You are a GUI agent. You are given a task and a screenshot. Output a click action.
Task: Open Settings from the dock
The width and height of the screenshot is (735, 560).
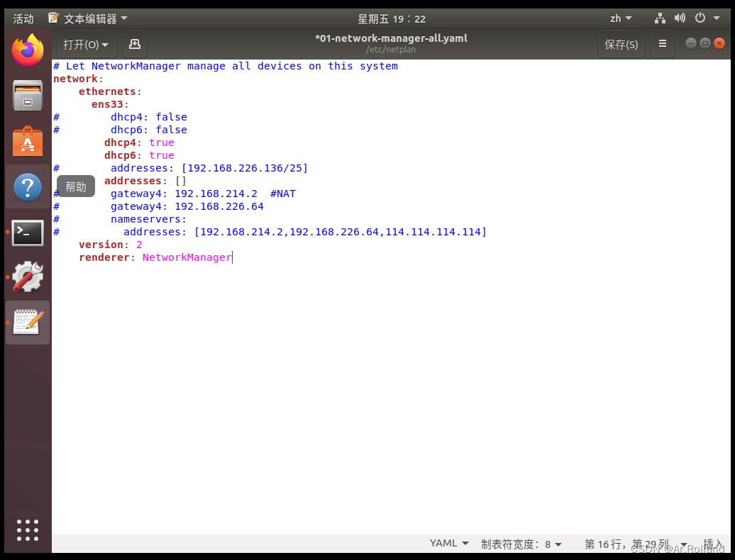pyautogui.click(x=27, y=276)
